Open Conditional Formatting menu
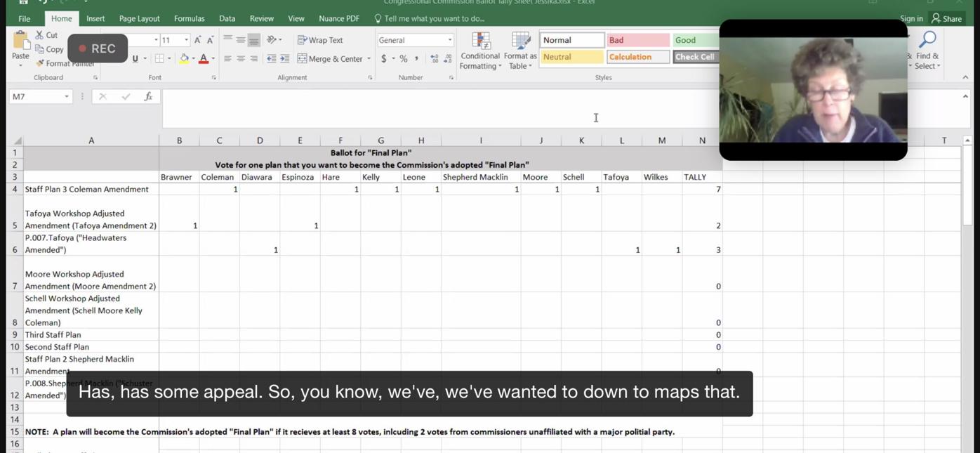This screenshot has width=980, height=453. click(x=480, y=51)
